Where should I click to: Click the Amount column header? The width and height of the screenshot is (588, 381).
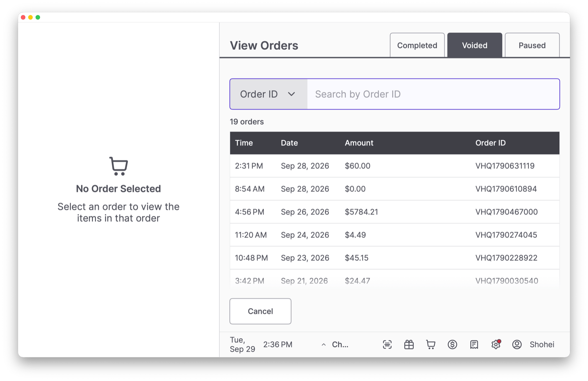pos(359,143)
